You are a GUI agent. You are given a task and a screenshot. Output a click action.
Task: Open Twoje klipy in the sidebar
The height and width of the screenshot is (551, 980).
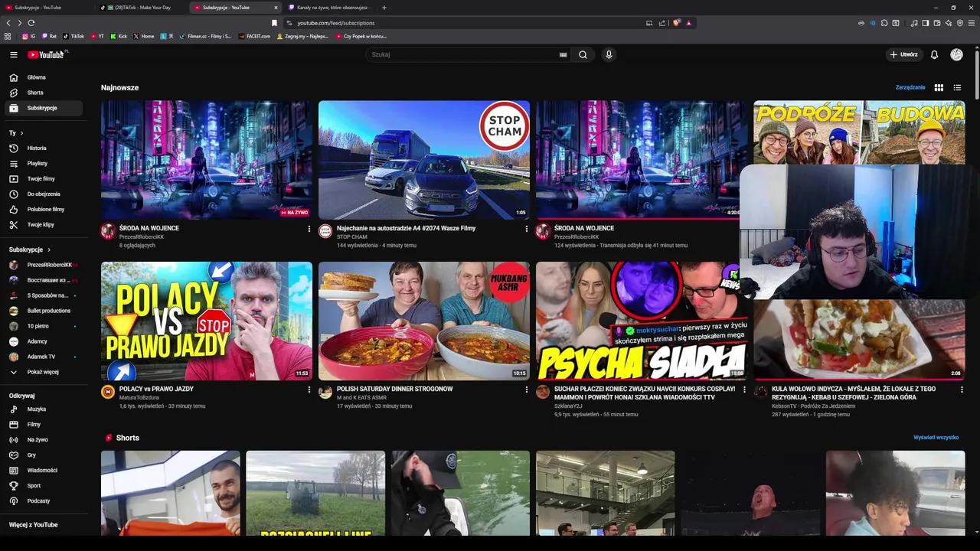[x=42, y=224]
